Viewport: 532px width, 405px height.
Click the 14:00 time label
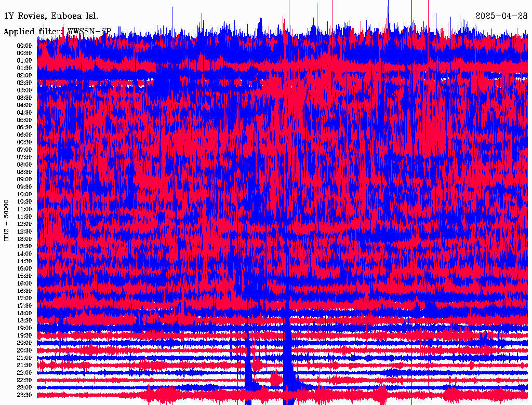pyautogui.click(x=24, y=254)
